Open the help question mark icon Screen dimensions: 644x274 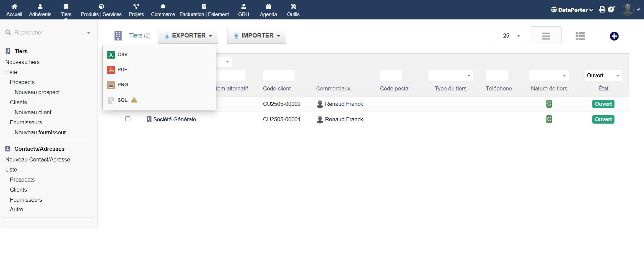click(611, 10)
